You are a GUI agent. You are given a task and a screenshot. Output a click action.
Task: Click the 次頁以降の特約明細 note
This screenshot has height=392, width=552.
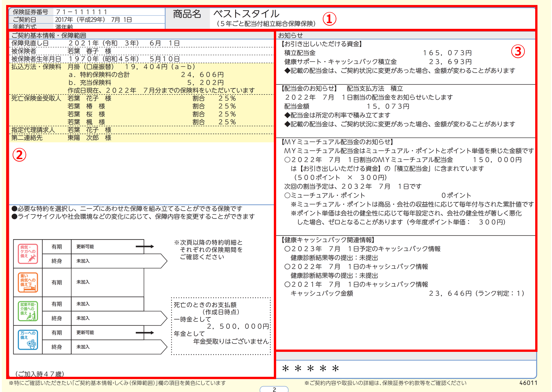[208, 250]
